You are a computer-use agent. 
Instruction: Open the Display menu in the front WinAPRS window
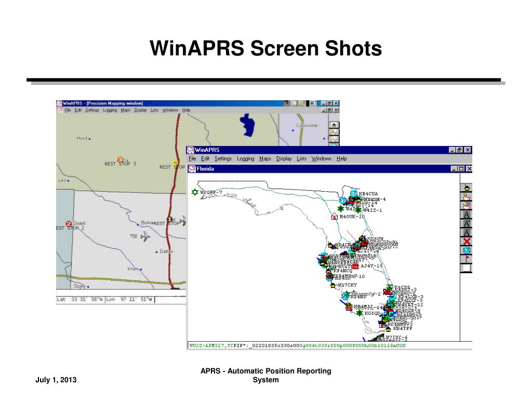(x=284, y=158)
